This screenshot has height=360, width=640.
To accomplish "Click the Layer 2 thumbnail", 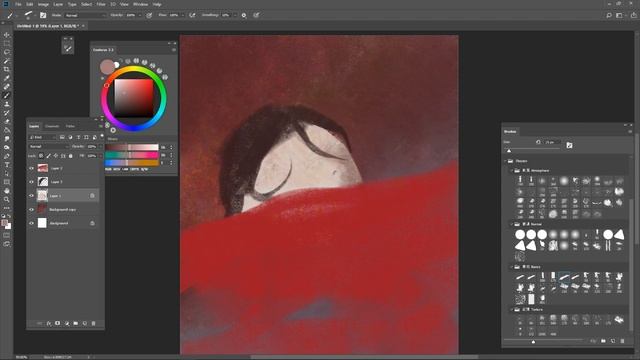I will pyautogui.click(x=42, y=168).
